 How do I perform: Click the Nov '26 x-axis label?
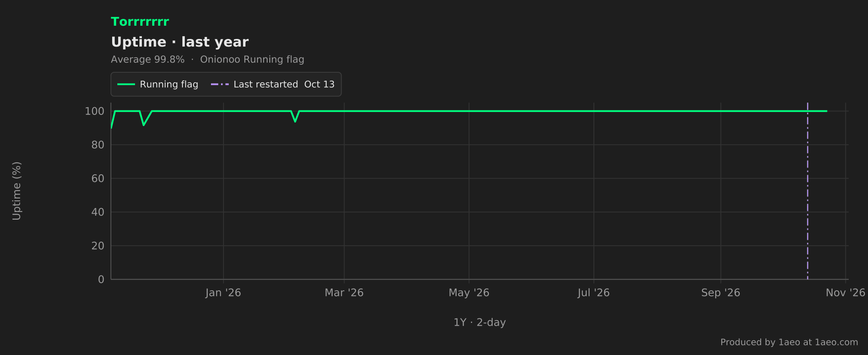845,293
